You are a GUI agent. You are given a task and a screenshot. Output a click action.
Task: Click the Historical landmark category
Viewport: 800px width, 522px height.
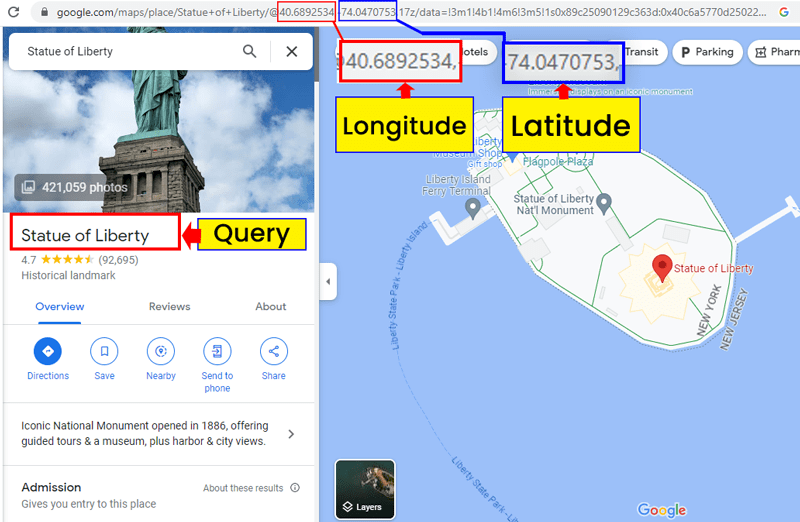tap(68, 276)
